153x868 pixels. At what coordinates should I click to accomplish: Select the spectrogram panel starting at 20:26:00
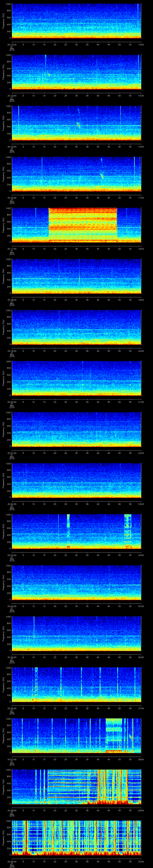(77, 685)
